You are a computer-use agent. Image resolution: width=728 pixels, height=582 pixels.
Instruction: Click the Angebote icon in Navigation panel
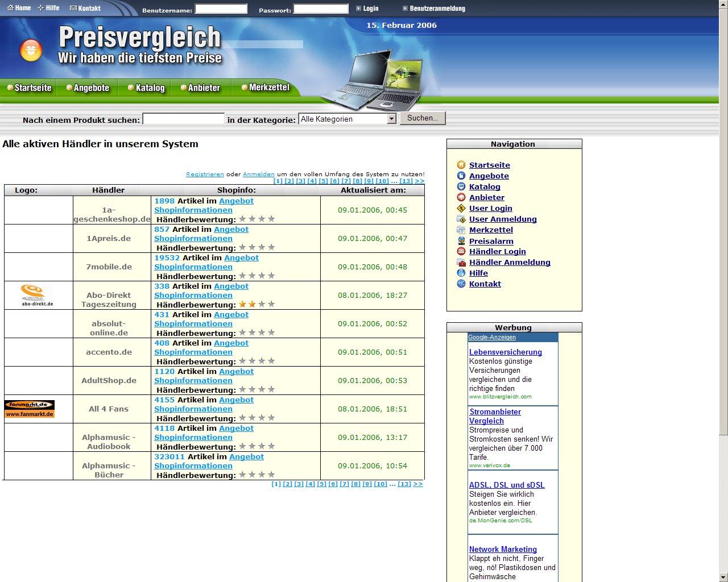461,176
